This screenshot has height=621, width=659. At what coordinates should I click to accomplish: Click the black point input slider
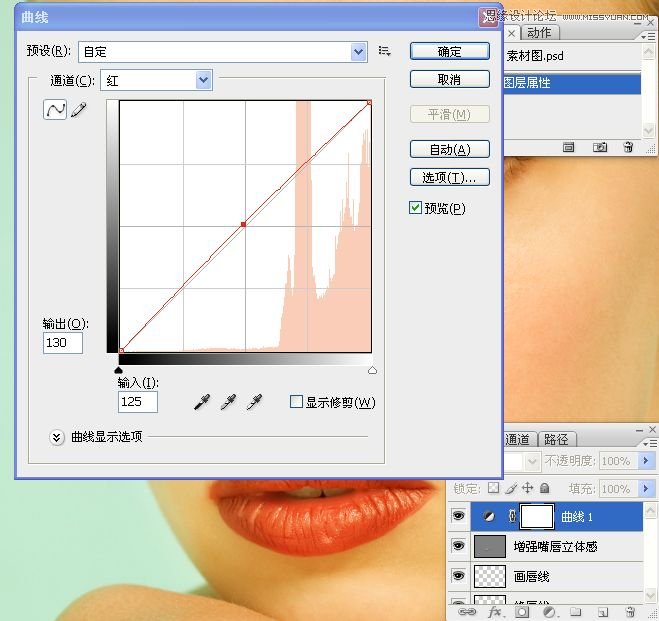[x=119, y=370]
